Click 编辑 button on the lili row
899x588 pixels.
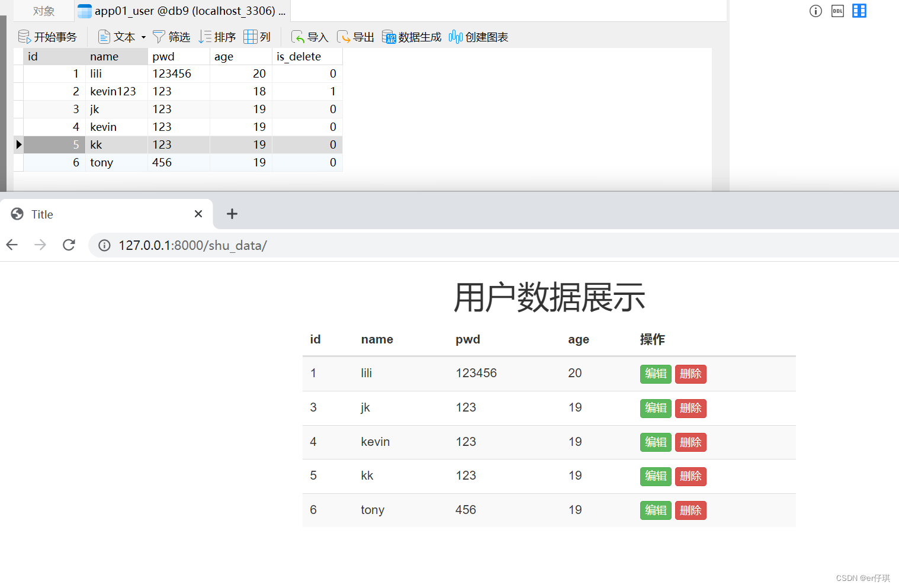(x=655, y=374)
